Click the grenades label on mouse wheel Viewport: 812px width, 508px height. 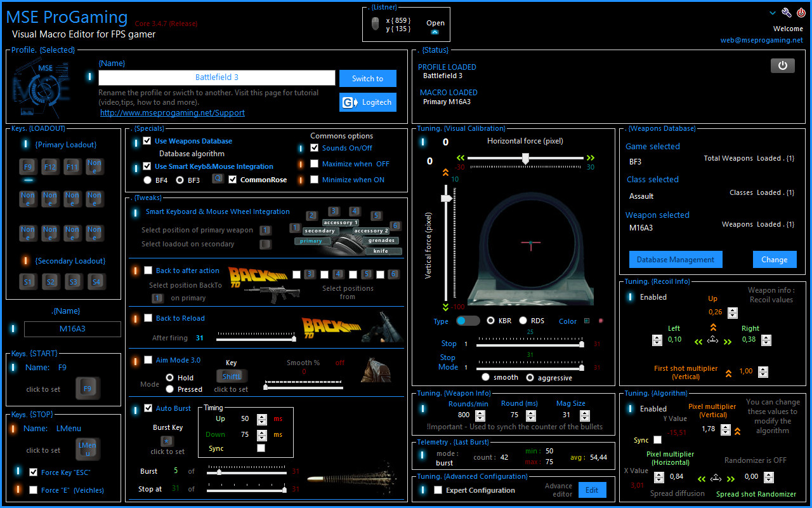[381, 241]
